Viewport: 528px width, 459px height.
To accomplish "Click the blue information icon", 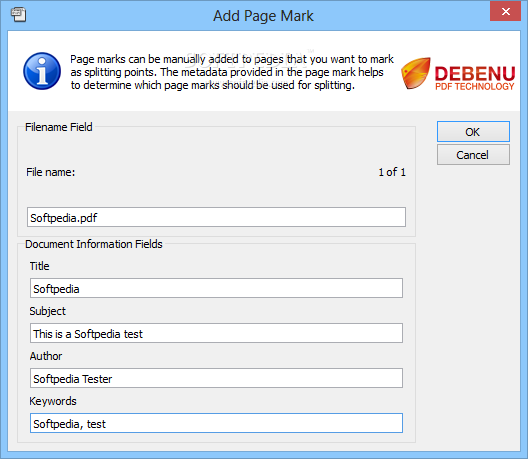I will (42, 71).
